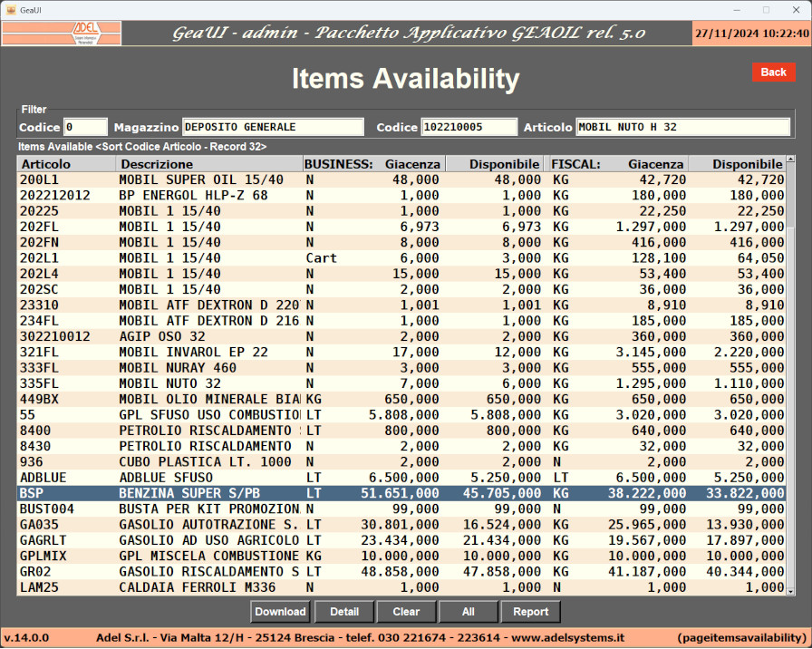Select row 8430 PETROLIO RISCALDAMENTO
The image size is (812, 649).
[x=401, y=446]
